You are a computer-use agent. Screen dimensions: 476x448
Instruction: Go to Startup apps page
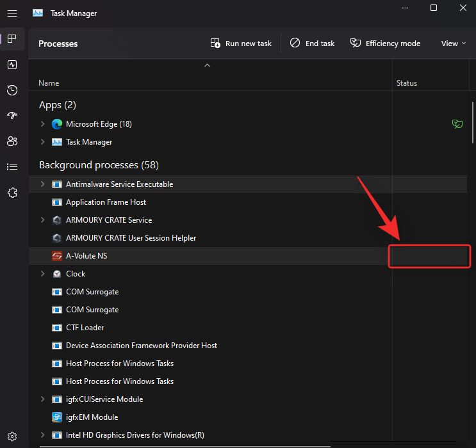point(12,116)
